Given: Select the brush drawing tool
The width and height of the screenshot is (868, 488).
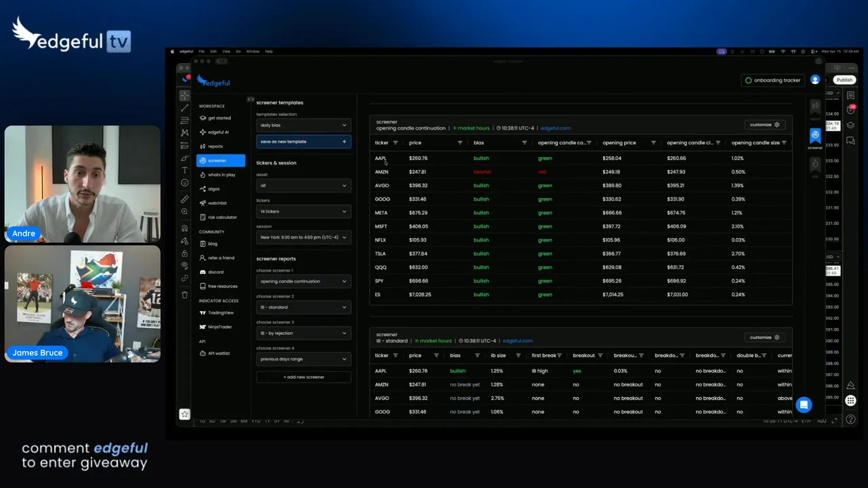Looking at the screenshot, I should [184, 158].
